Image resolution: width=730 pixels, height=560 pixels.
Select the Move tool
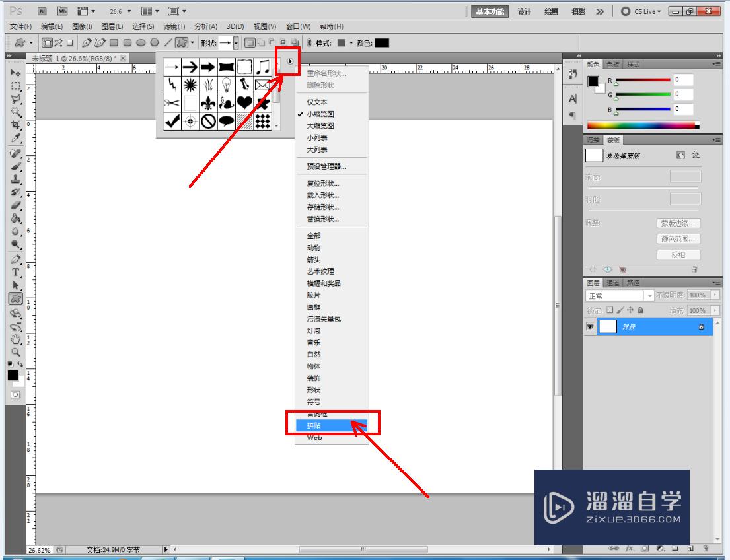coord(16,73)
